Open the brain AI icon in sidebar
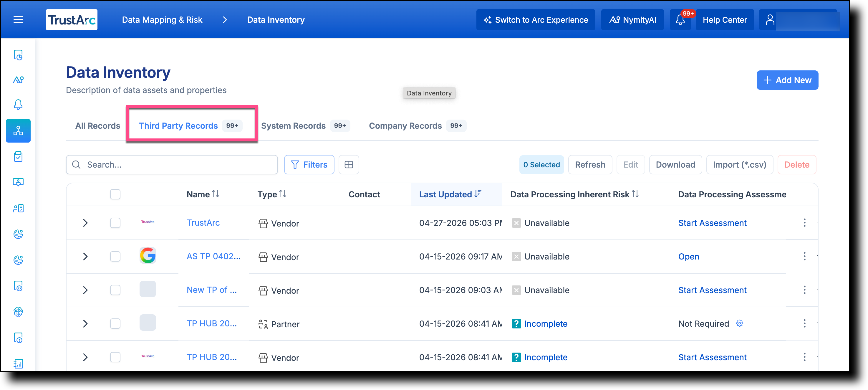The width and height of the screenshot is (868, 390). (18, 312)
